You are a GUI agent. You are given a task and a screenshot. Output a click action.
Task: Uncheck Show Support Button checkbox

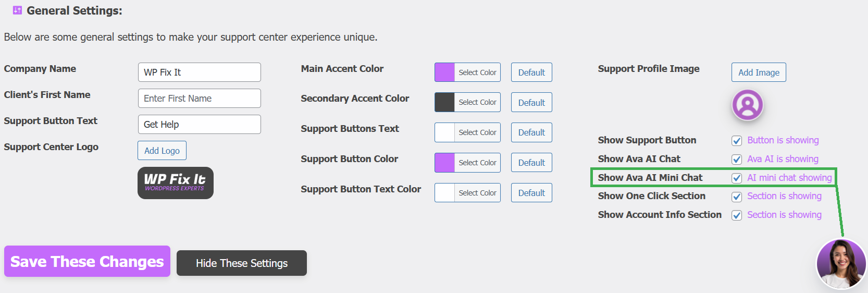click(x=737, y=141)
